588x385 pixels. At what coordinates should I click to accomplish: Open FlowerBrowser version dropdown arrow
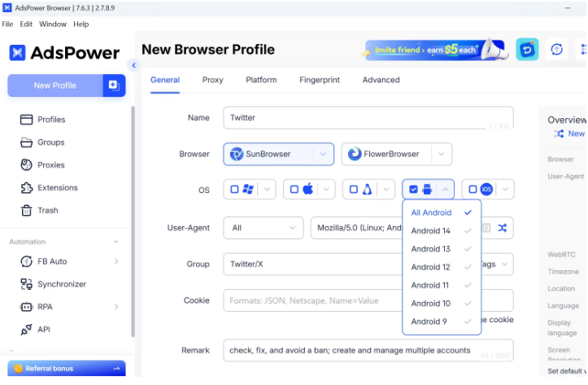[x=441, y=154]
